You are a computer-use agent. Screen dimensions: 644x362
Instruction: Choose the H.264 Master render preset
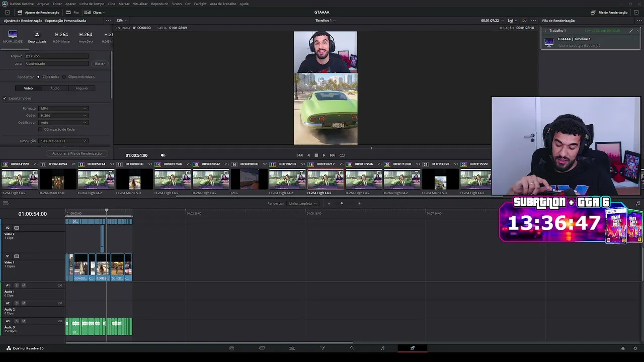(61, 37)
